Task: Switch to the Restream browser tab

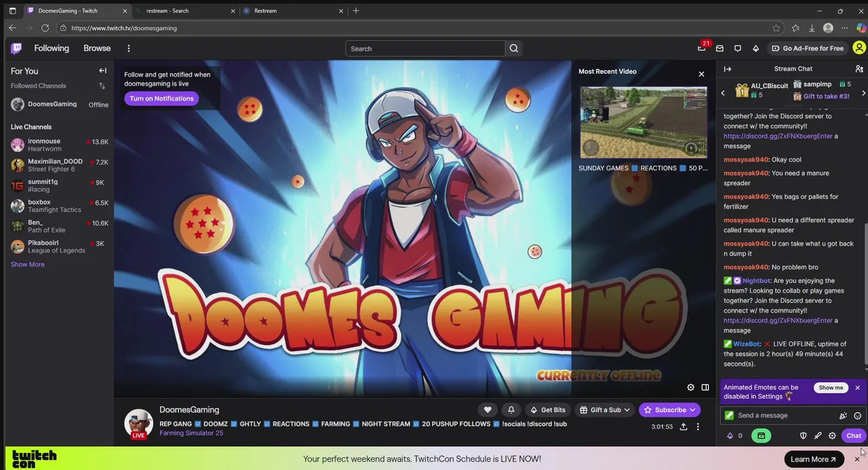Action: point(293,11)
